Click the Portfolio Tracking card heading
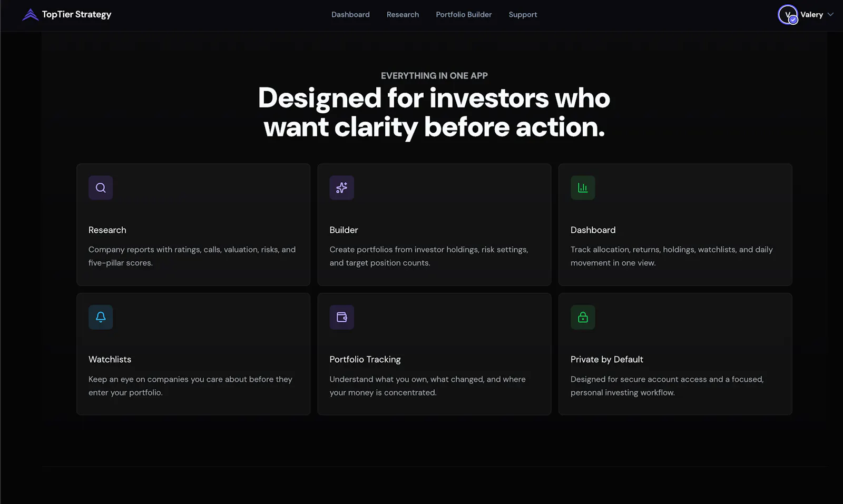 (365, 360)
